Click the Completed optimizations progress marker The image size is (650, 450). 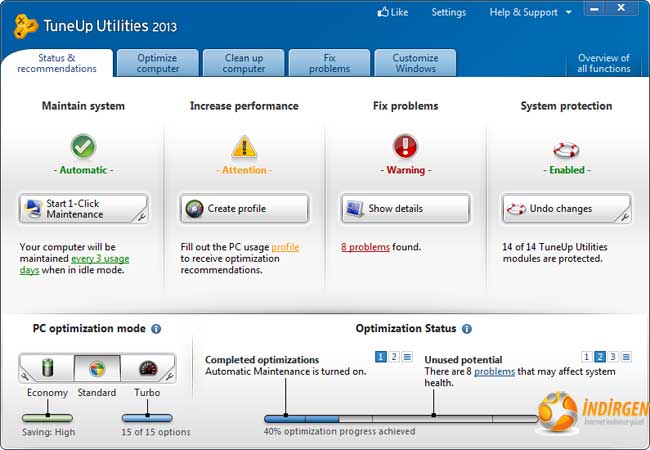point(286,415)
